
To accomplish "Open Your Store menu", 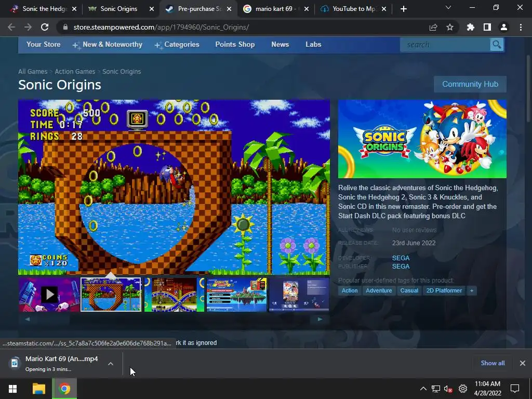I will [x=44, y=45].
